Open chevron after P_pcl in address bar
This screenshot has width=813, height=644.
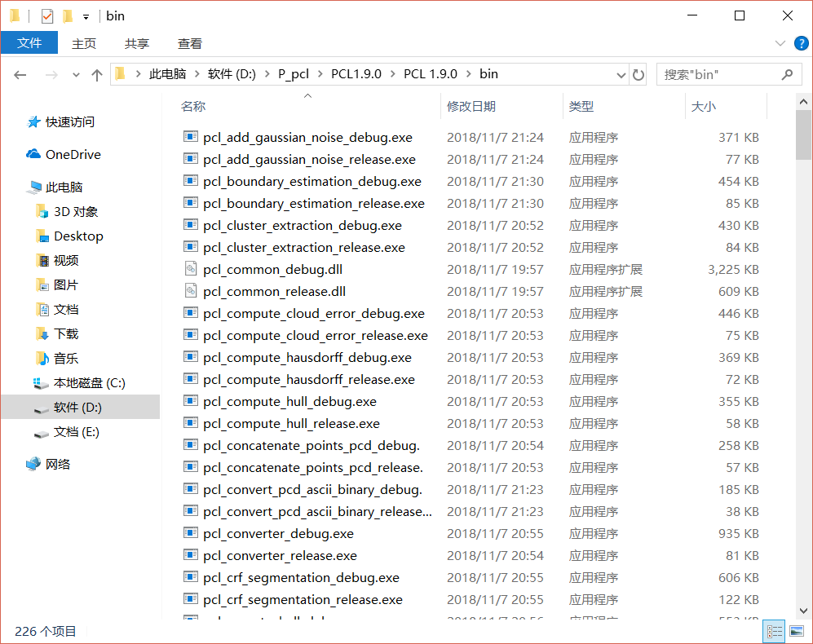pos(320,74)
